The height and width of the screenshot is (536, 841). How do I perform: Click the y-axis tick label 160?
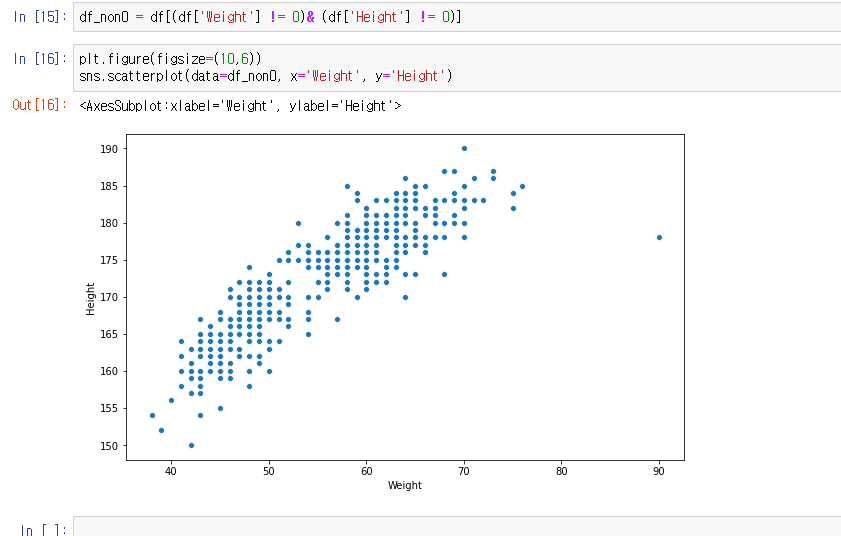[109, 371]
